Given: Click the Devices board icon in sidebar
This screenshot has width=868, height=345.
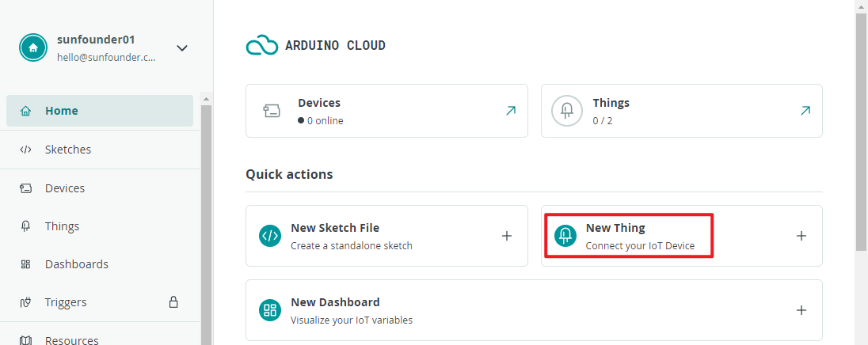Looking at the screenshot, I should tap(25, 188).
